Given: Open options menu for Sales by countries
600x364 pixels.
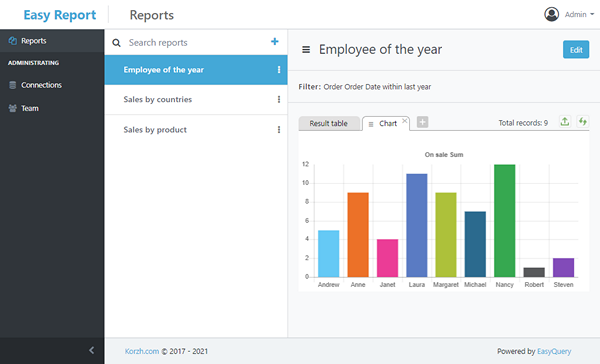Looking at the screenshot, I should tap(279, 100).
